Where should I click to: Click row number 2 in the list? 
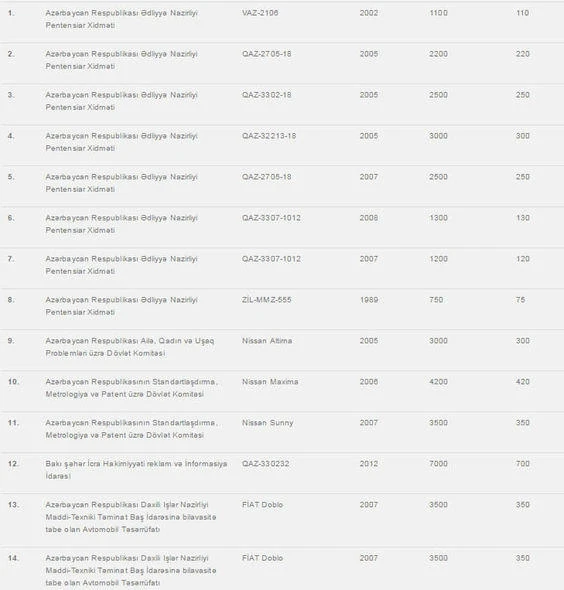click(11, 54)
